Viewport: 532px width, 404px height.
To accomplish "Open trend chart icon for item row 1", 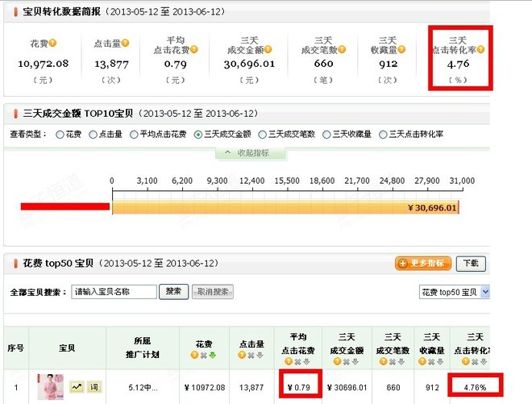I will [x=77, y=387].
